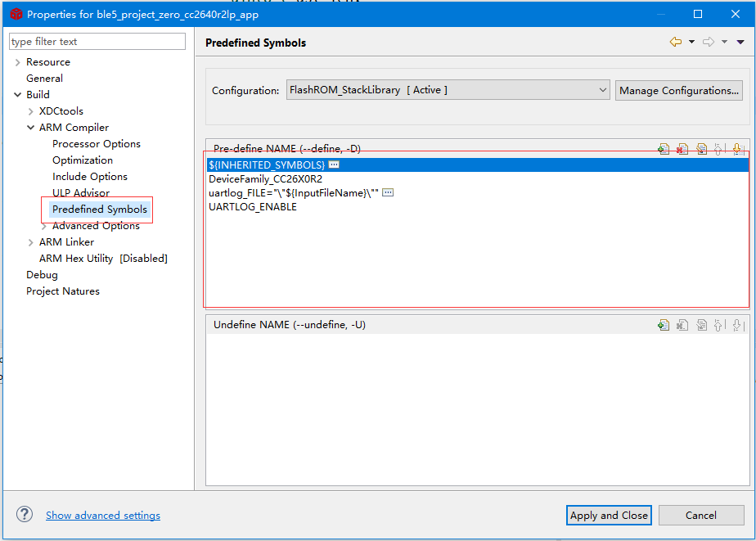
Task: Go back to the previous properties page
Action: tap(676, 42)
